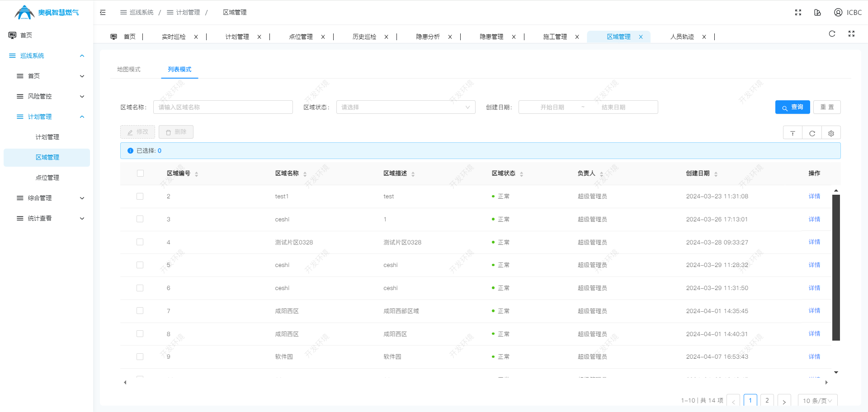Expand the 统计查看 submenu

tap(47, 218)
